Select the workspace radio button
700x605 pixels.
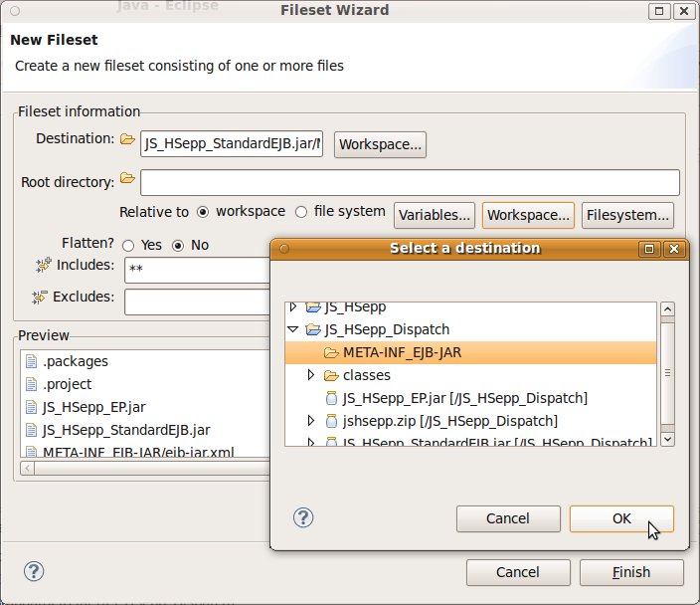pyautogui.click(x=203, y=212)
